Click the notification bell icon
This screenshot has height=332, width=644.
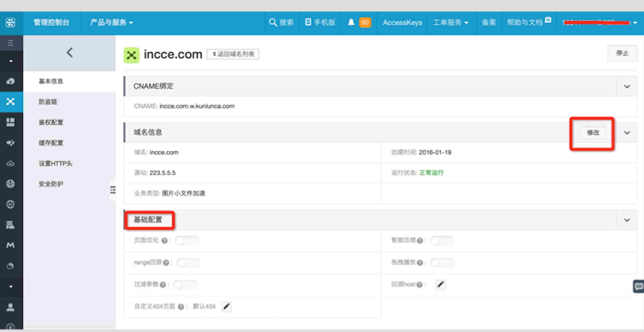[x=351, y=22]
